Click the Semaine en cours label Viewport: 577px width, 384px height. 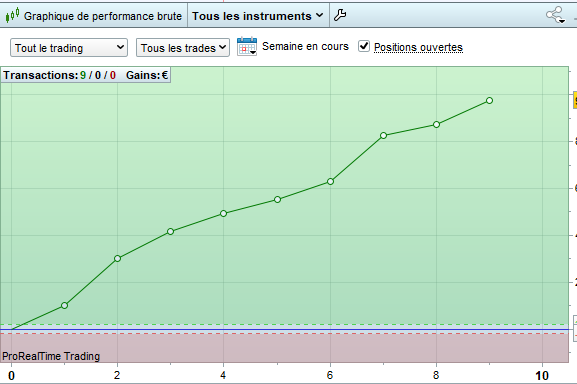point(305,46)
